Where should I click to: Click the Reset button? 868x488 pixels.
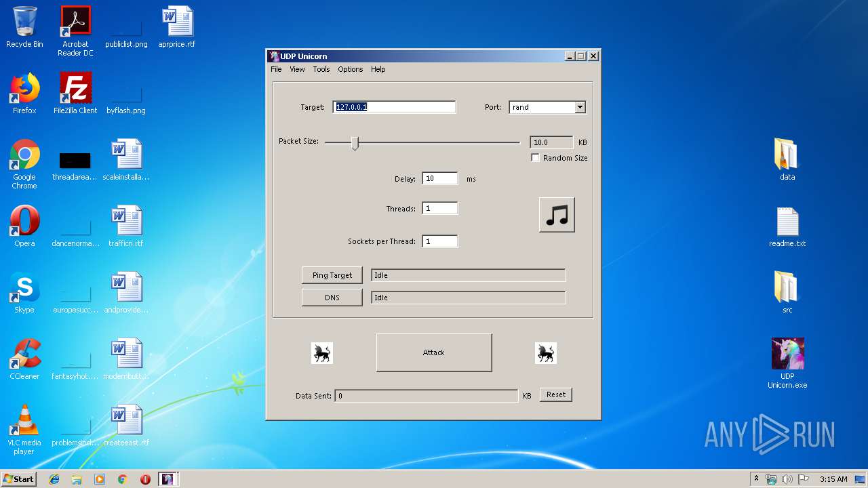[556, 394]
